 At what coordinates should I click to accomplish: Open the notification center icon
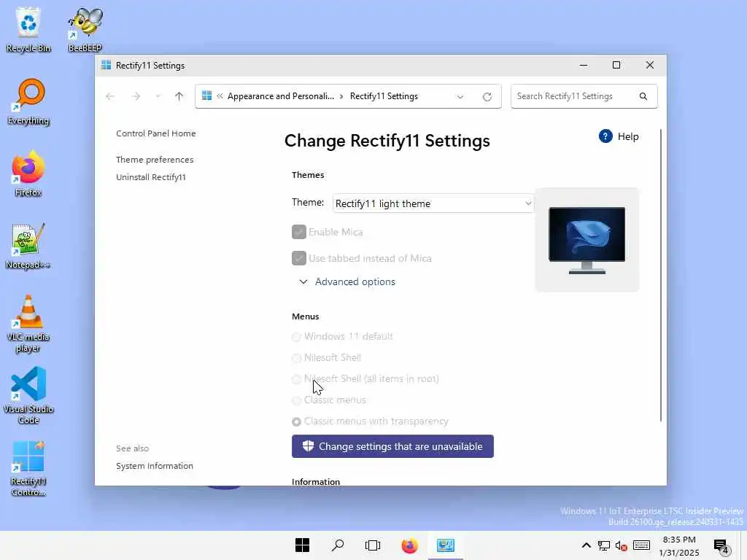(x=721, y=547)
